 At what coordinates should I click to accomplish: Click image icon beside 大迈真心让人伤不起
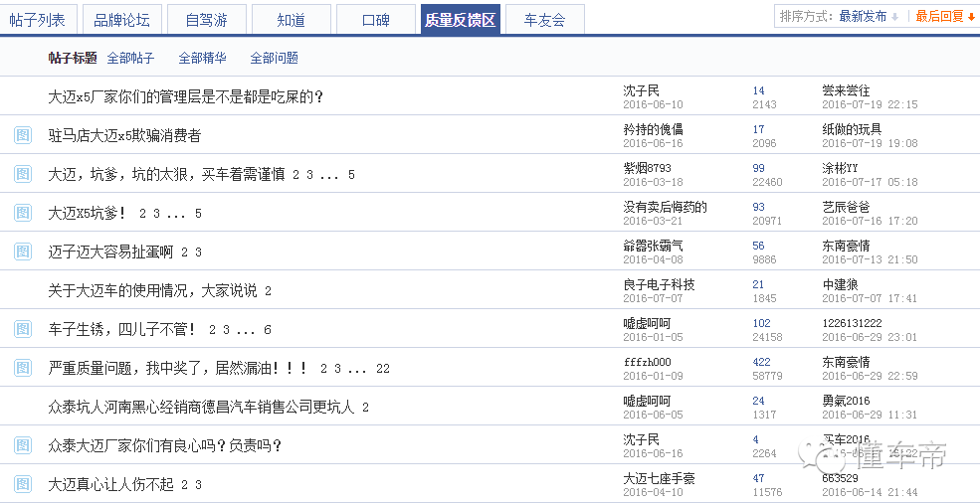[x=23, y=484]
